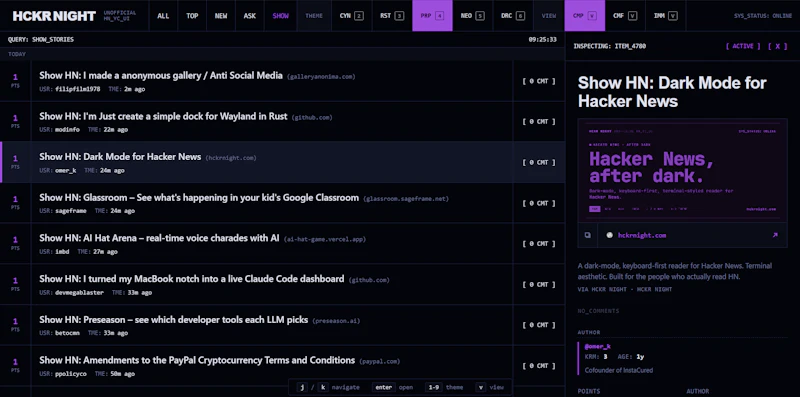Click the k key hint in shortcut bar
The width and height of the screenshot is (800, 397).
point(323,387)
